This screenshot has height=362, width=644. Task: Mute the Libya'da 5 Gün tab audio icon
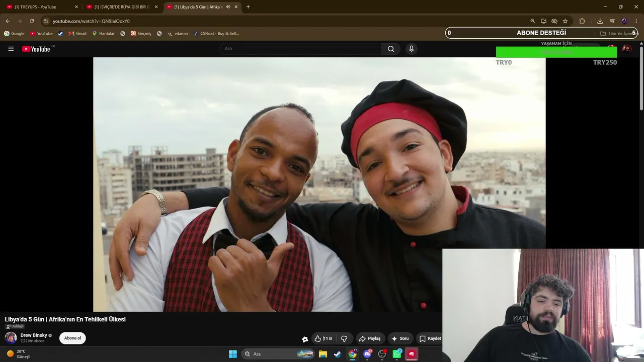coord(228,7)
